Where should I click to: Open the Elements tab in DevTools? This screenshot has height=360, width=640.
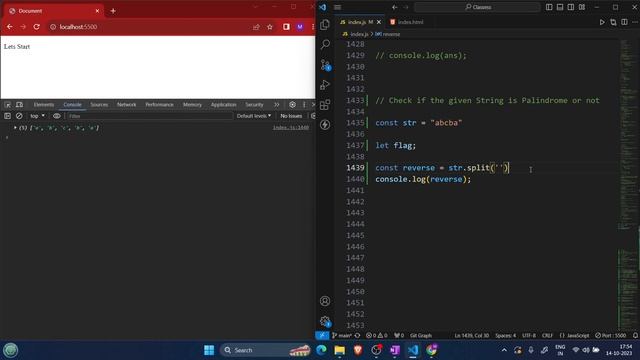44,105
